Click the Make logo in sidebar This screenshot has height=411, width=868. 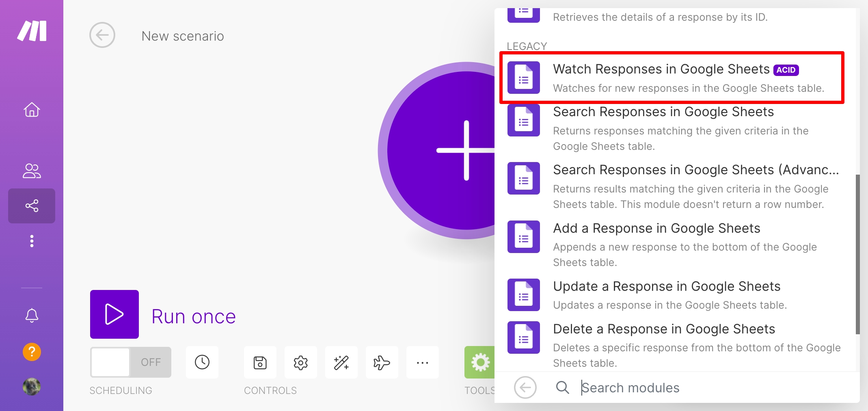(32, 31)
